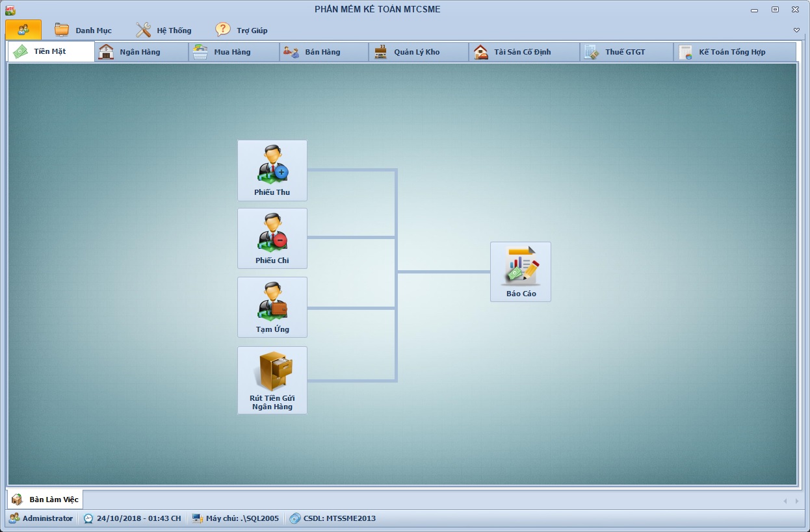Switch to the Mua Hàng tab
Screen dimensions: 810x532
coord(233,52)
